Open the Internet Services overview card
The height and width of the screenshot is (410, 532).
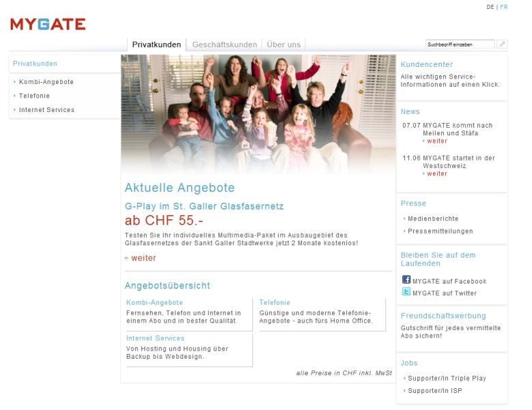(x=189, y=350)
